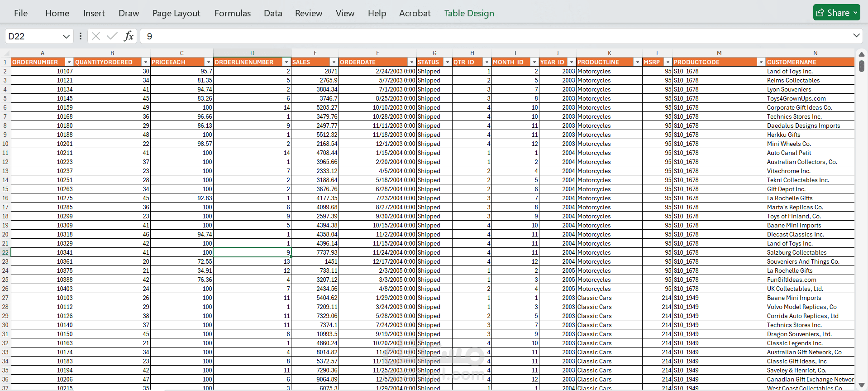Click customer Mini Wheels Co.
Viewport: 868px width, 391px height.
pyautogui.click(x=810, y=144)
